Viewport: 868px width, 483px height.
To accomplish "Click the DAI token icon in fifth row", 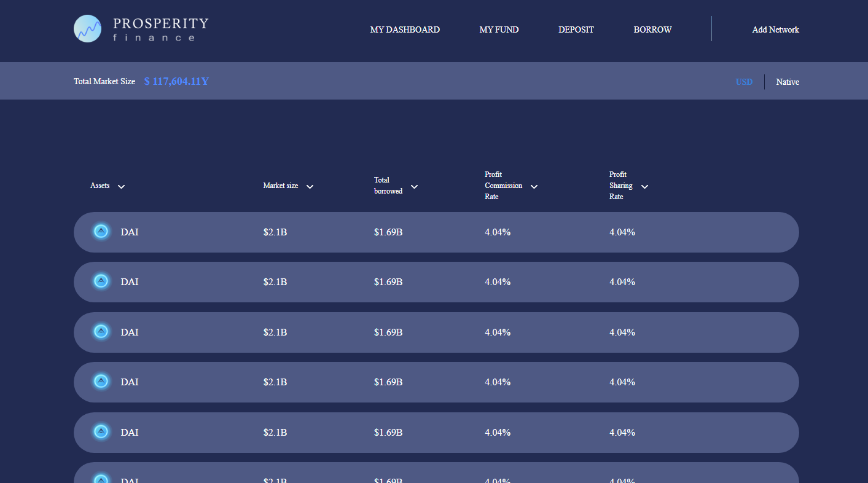I will coord(101,432).
